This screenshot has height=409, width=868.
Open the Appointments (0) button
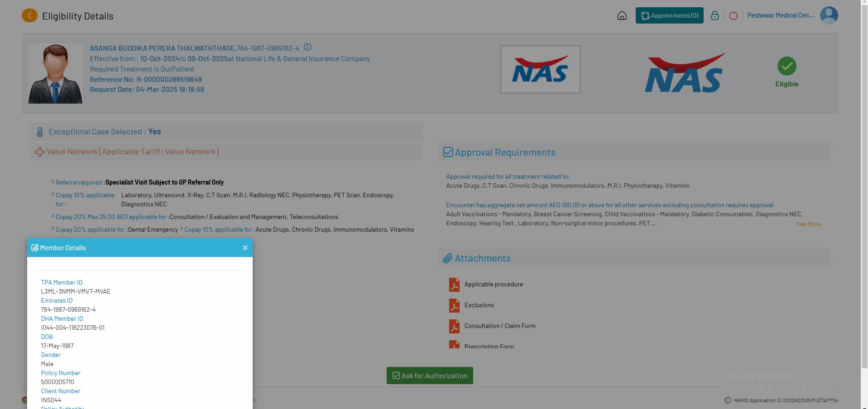coord(669,15)
